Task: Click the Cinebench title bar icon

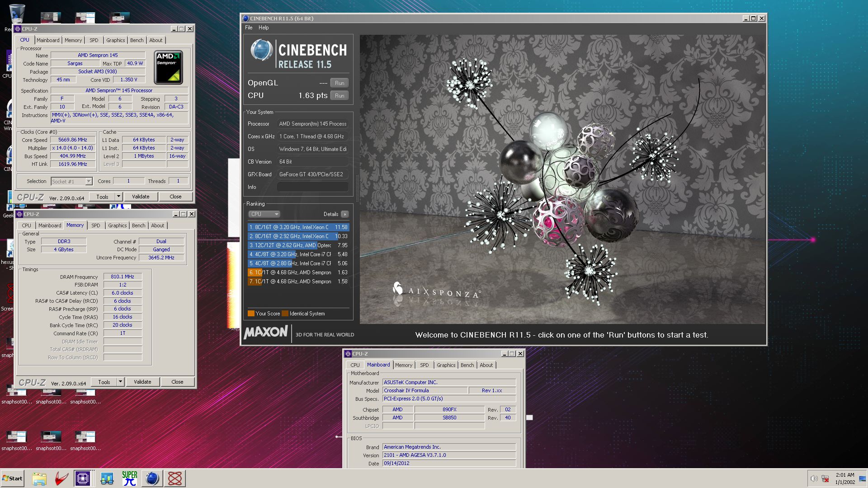Action: point(246,19)
